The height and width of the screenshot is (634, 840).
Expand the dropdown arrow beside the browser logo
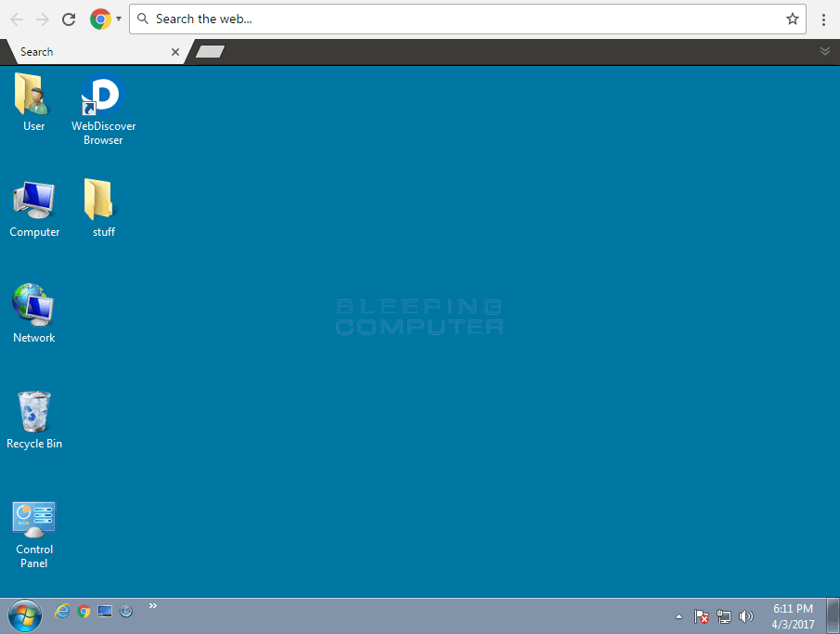[x=119, y=19]
